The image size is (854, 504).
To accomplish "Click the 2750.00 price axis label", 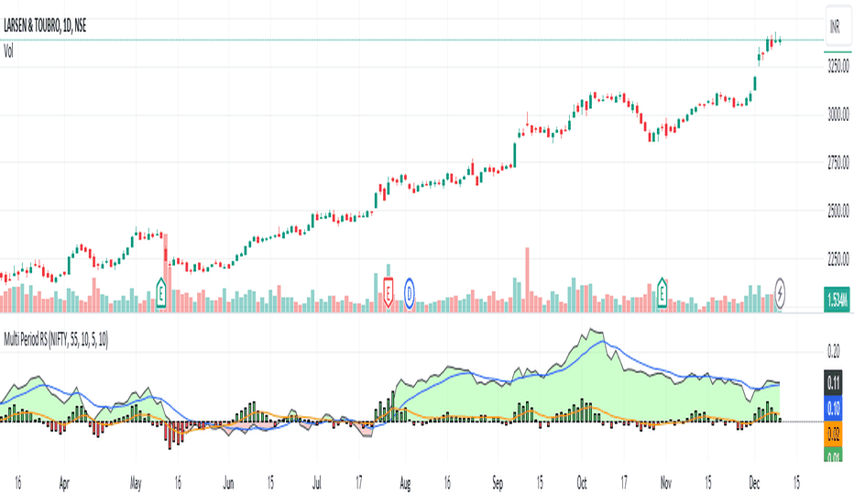I will [838, 162].
